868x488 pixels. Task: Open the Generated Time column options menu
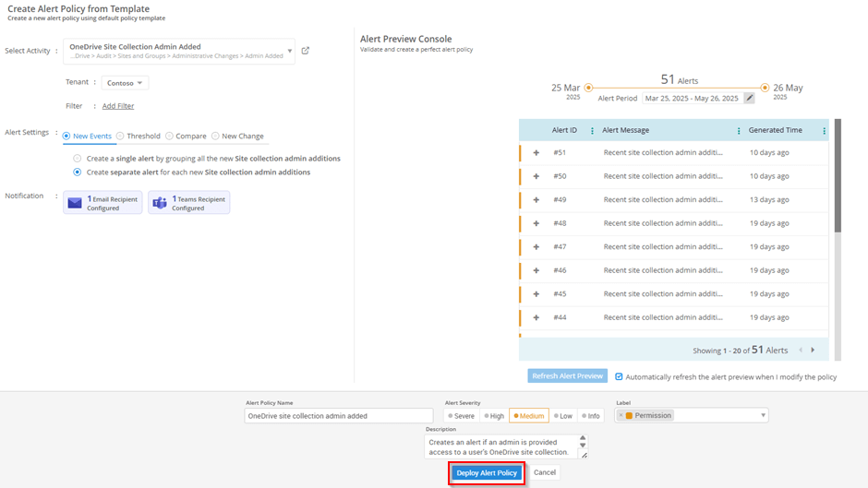pyautogui.click(x=825, y=131)
